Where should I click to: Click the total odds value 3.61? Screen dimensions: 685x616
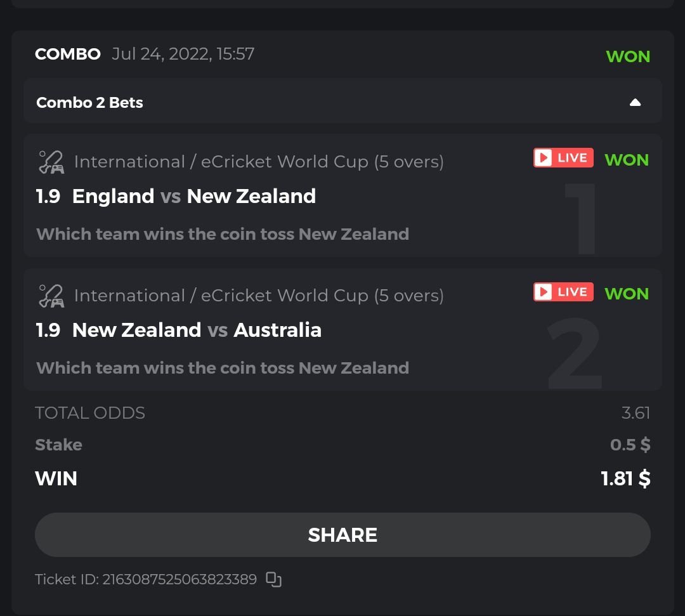pyautogui.click(x=636, y=414)
